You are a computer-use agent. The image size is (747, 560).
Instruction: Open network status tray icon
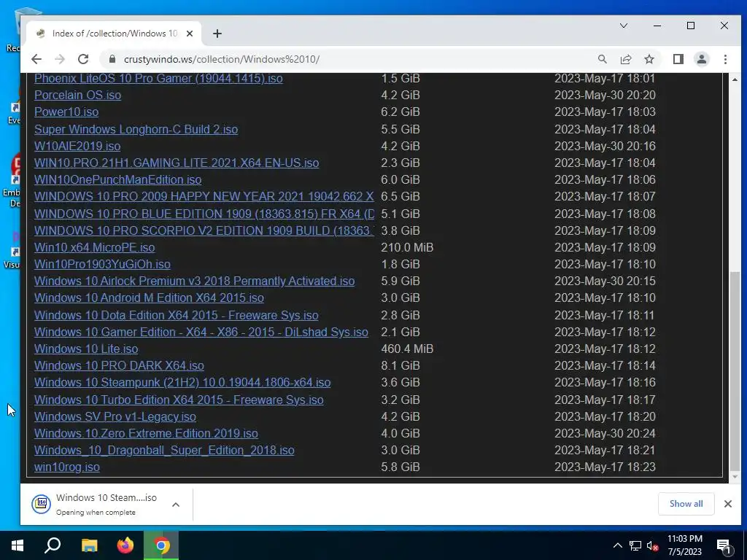[635, 545]
